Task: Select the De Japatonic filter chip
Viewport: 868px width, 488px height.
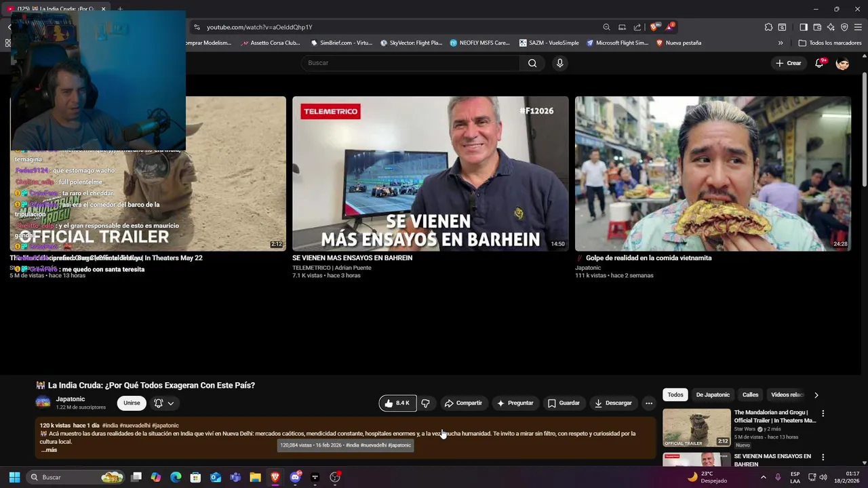Action: [x=713, y=394]
